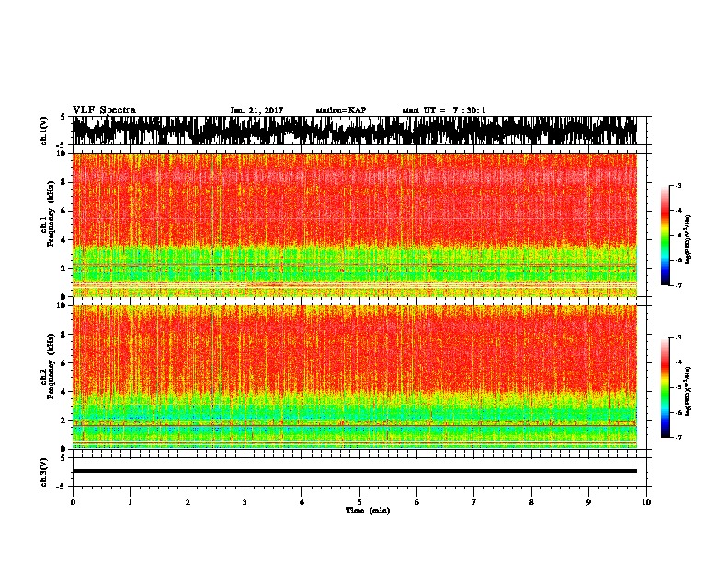The image size is (728, 563).
Task: Click inside the ch.1 spectrogram panel
Action: [354, 224]
